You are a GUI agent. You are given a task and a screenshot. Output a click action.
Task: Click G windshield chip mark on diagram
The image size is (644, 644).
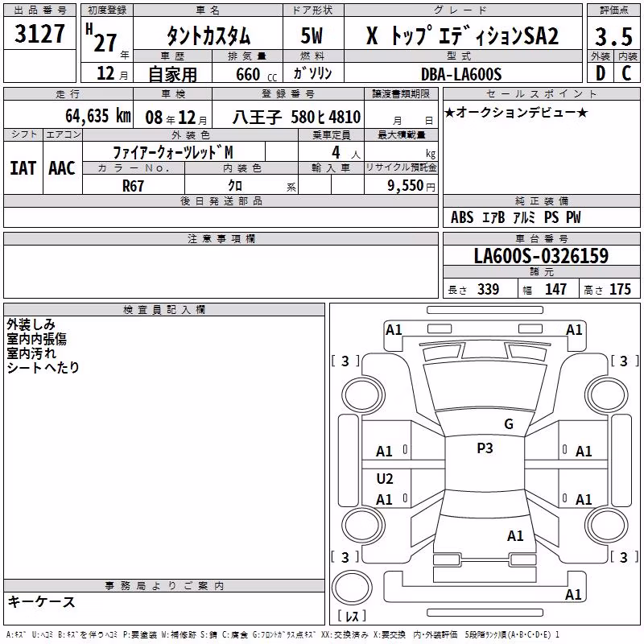click(x=509, y=424)
